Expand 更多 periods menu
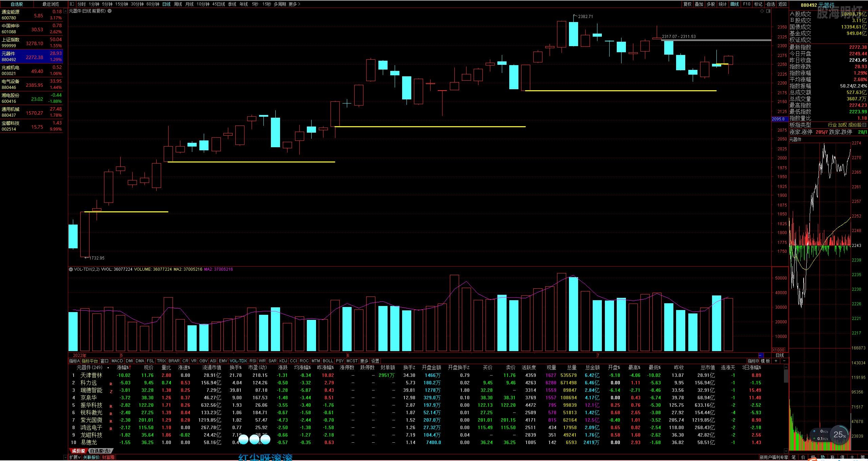This screenshot has height=461, width=868. tap(294, 4)
